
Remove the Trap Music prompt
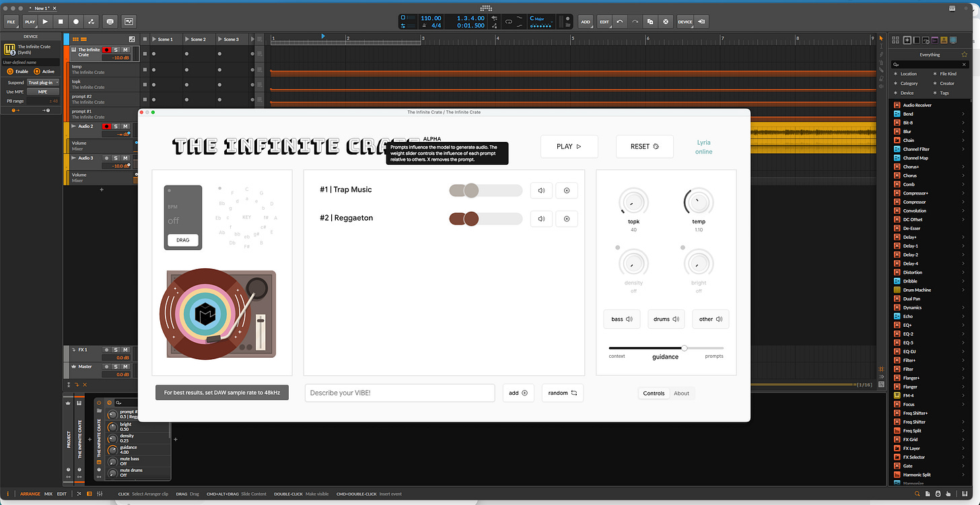tap(567, 190)
